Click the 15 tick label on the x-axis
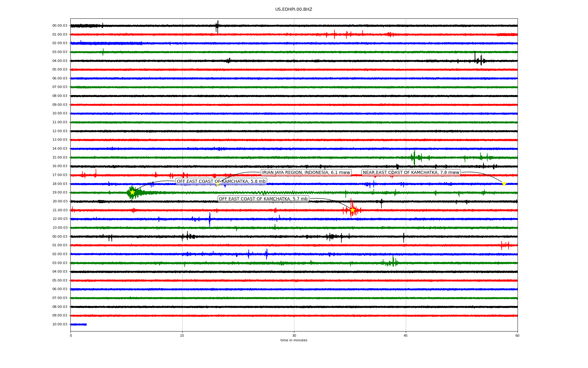Image resolution: width=588 pixels, height=368 pixels. pyautogui.click(x=182, y=335)
